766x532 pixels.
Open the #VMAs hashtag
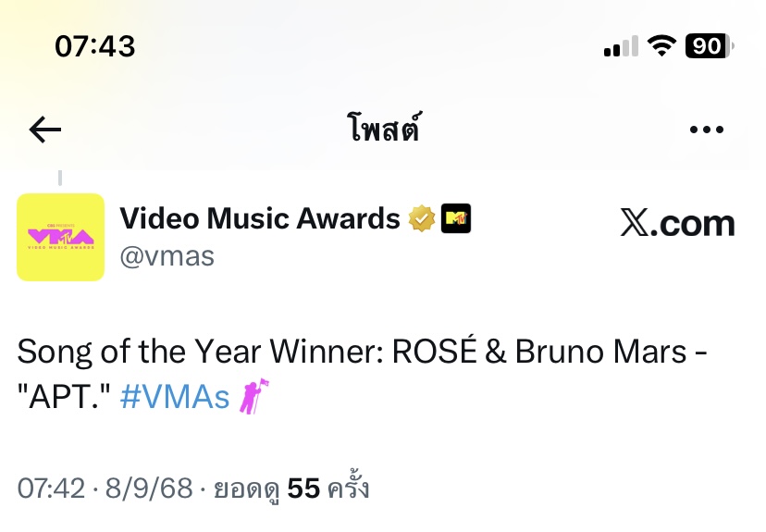[x=175, y=396]
